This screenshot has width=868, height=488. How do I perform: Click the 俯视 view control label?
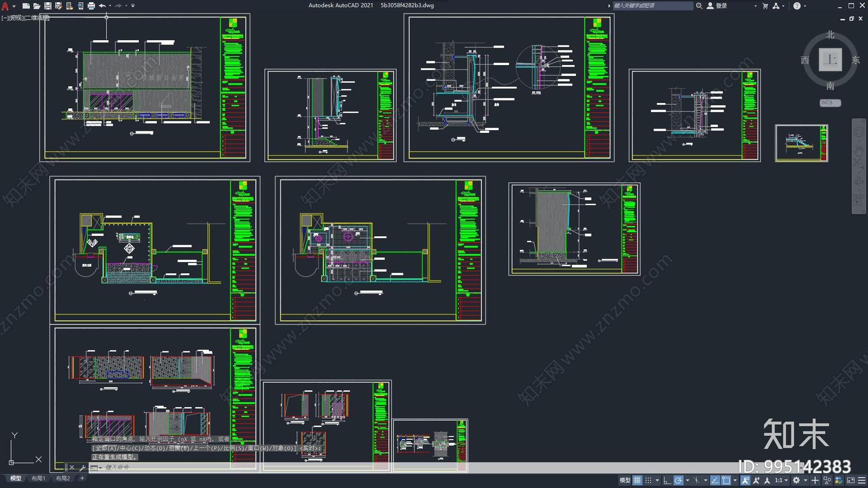coord(17,18)
